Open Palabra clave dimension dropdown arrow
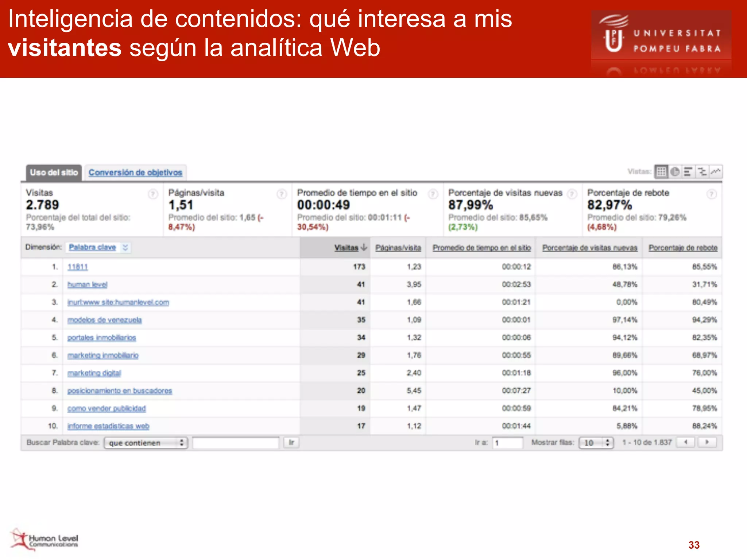The image size is (747, 560). [x=125, y=248]
